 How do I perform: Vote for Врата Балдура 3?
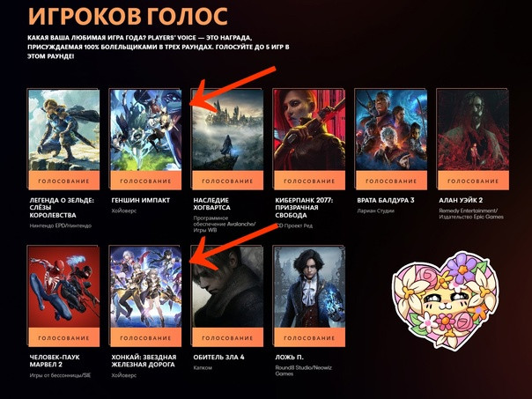(391, 181)
